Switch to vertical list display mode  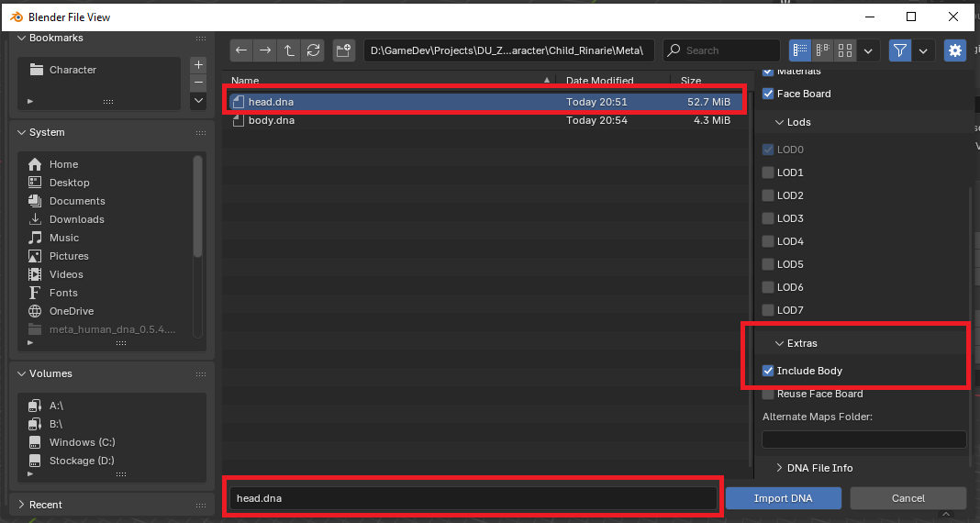click(x=800, y=50)
